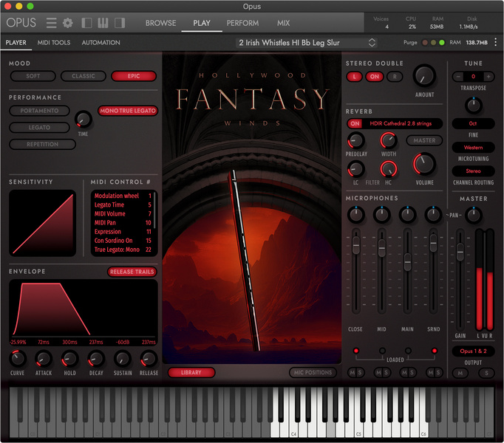Turn the Reverb ON switch off

click(x=355, y=123)
